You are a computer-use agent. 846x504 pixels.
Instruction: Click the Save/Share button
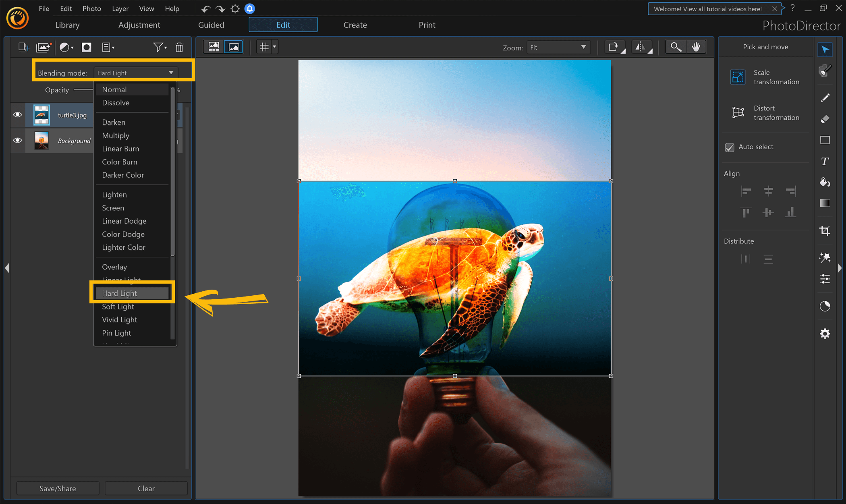tap(58, 488)
